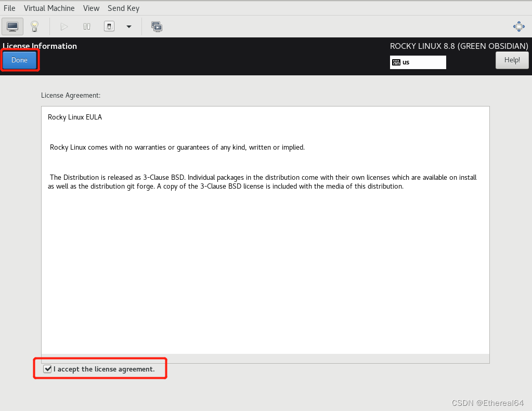This screenshot has height=411, width=532.
Task: Expand the shutdown options dropdown arrow
Action: click(129, 26)
